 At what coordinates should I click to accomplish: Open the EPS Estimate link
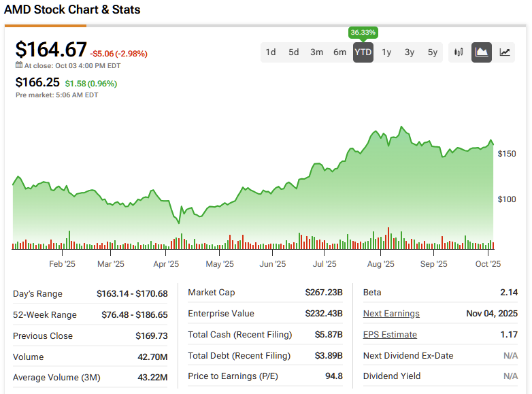pyautogui.click(x=390, y=335)
